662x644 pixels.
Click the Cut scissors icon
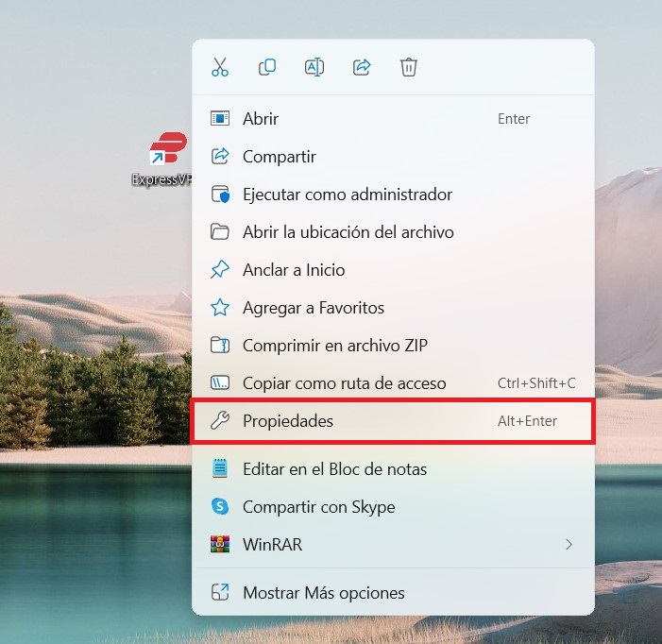pos(220,67)
